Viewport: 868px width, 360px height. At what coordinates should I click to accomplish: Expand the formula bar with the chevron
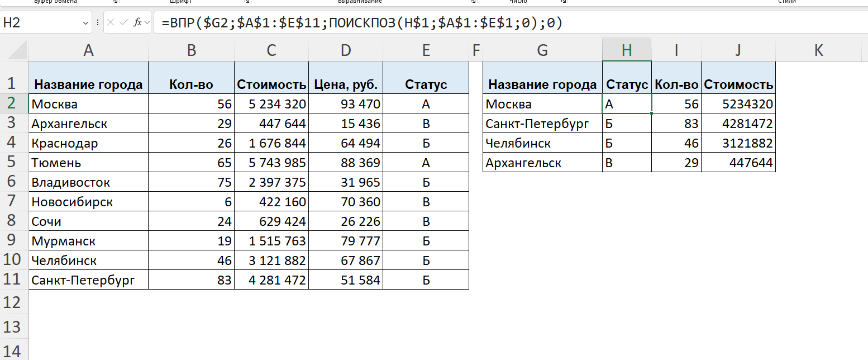[146, 23]
